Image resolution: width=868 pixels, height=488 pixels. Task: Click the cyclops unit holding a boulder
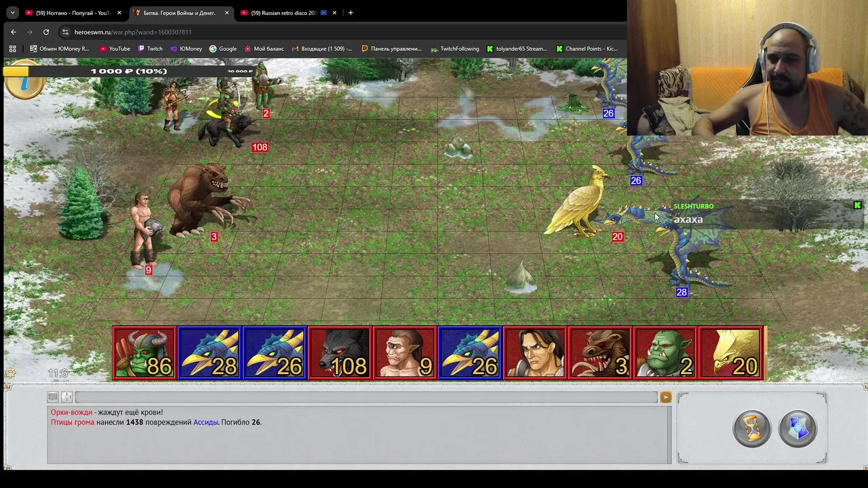[x=143, y=230]
